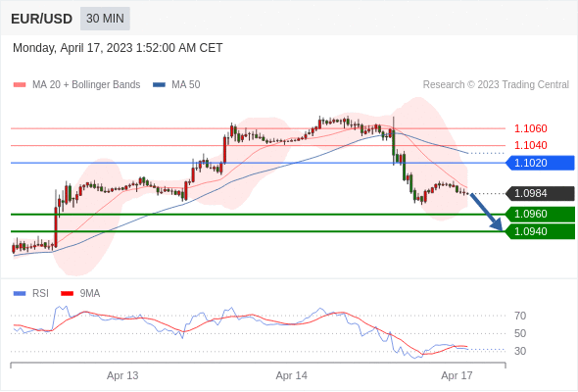This screenshot has height=392, width=578.
Task: Select the 1.1020 blue pivot price tag
Action: point(540,163)
